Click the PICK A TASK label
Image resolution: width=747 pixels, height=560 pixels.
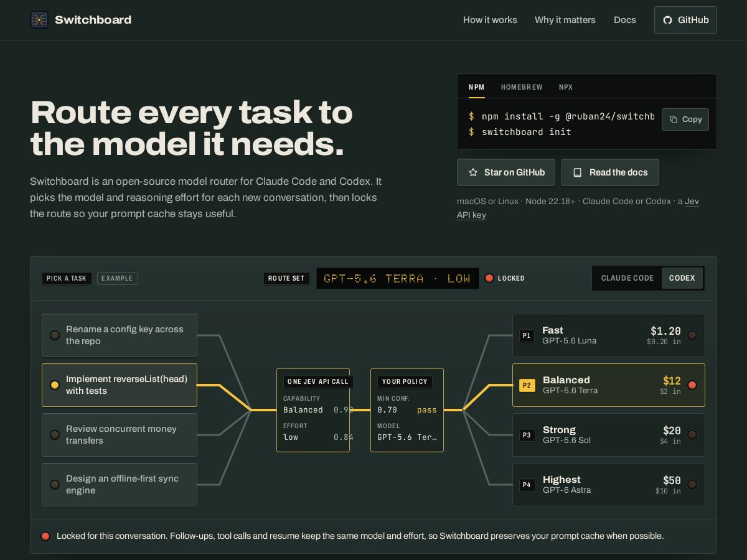67,278
